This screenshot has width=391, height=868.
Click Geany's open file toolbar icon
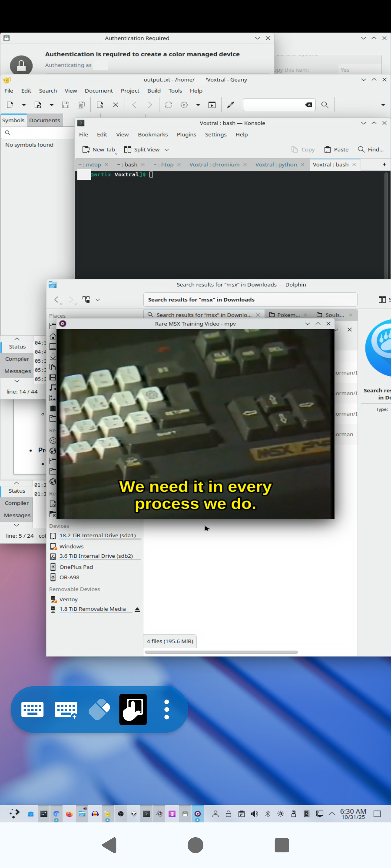(x=38, y=105)
